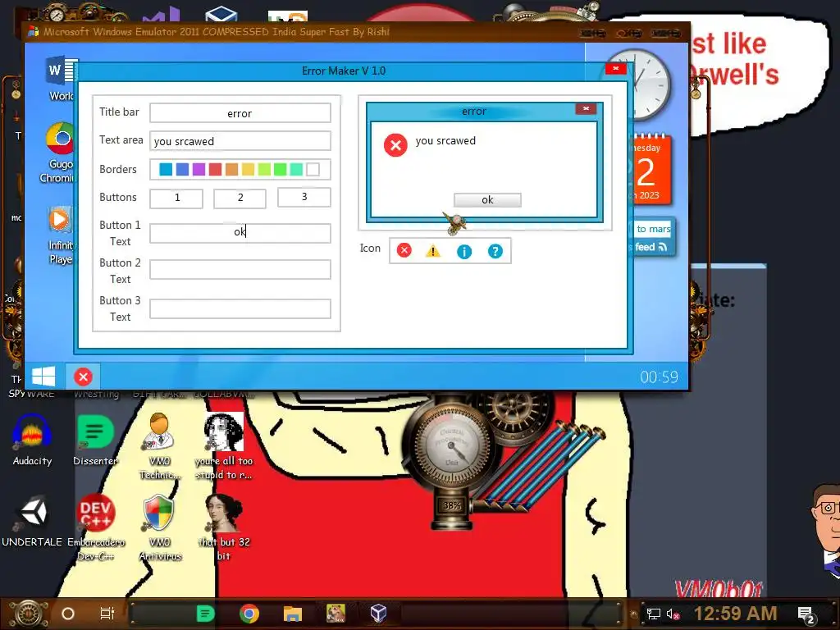Image resolution: width=840 pixels, height=630 pixels.
Task: Choose the lime-yellow border color swatch
Action: pos(264,169)
